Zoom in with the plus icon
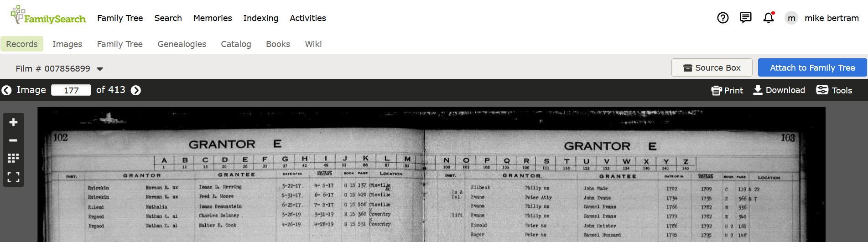 (x=13, y=122)
